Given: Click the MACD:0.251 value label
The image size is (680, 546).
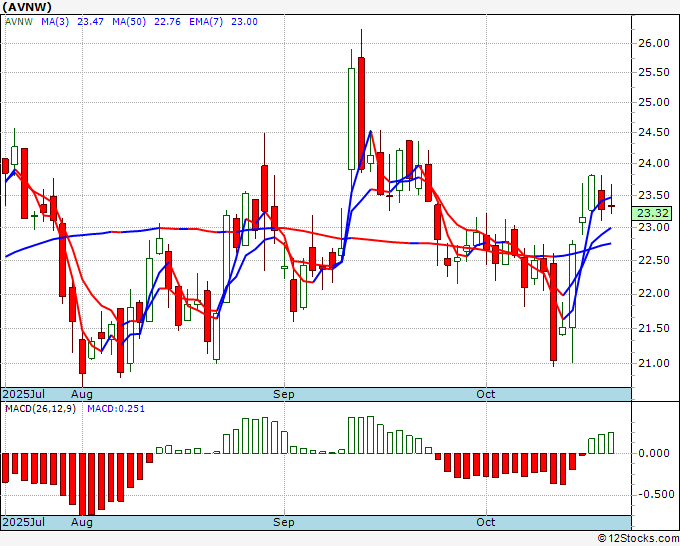Looking at the screenshot, I should [116, 409].
